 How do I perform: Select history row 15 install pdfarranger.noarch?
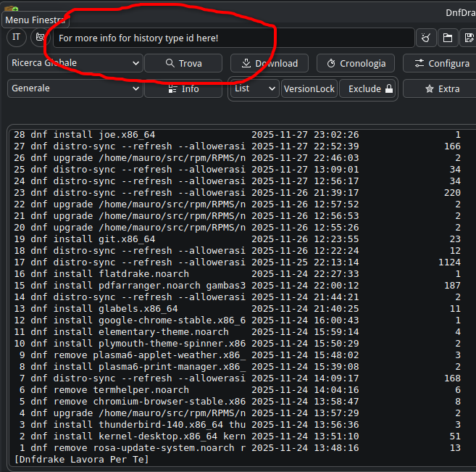[x=237, y=286]
